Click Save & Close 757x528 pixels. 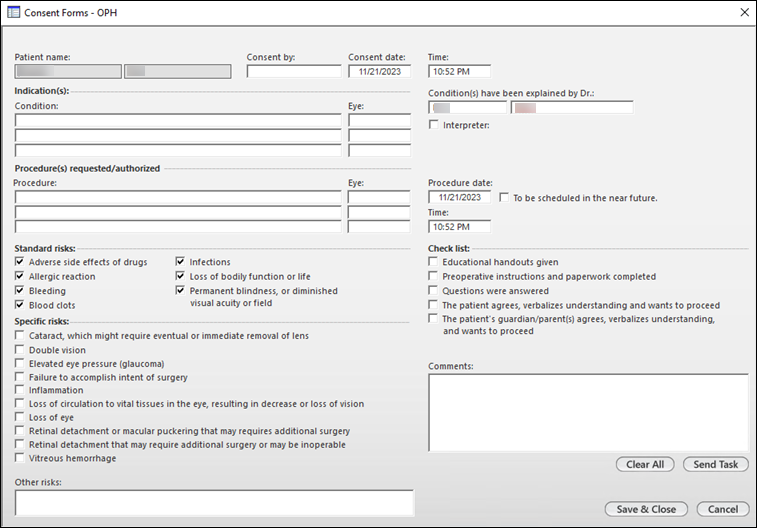646,509
